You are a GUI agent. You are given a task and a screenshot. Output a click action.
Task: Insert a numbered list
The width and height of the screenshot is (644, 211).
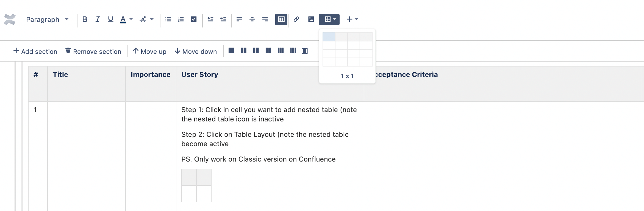181,19
